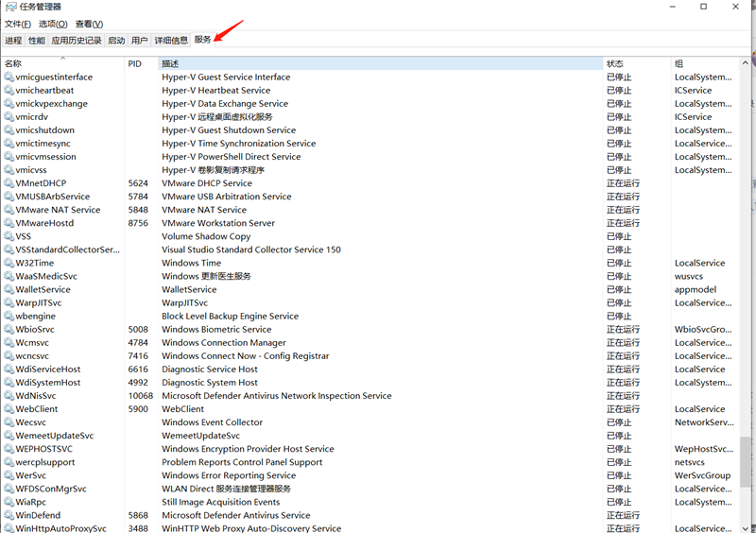The image size is (756, 533).
Task: Open the 详细信息 tab
Action: [x=171, y=41]
